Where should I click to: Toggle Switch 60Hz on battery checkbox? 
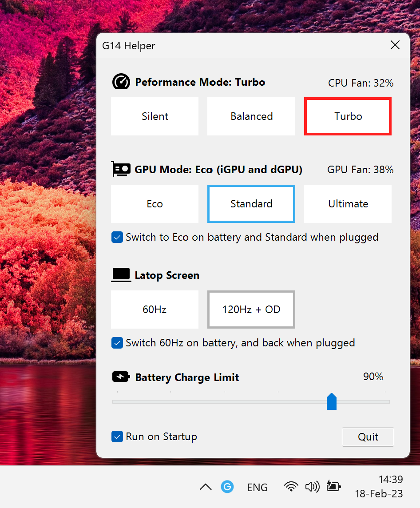click(x=117, y=343)
